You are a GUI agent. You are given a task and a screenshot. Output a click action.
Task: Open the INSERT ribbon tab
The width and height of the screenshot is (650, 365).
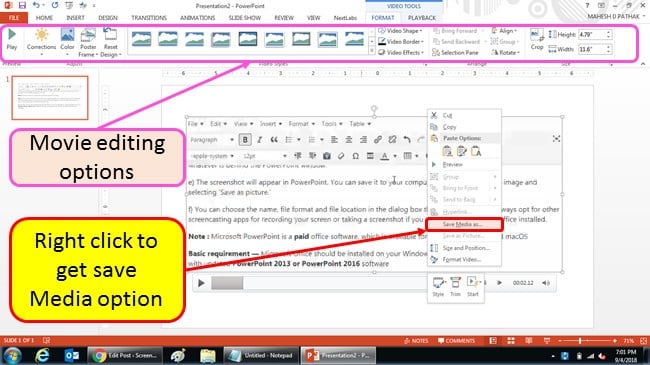(75, 18)
